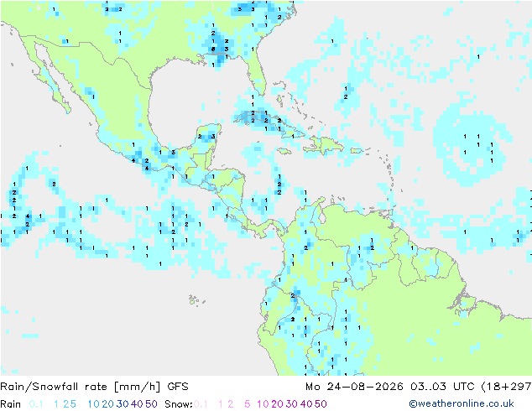Image resolution: width=532 pixels, height=411 pixels.
Task: Pick the Snow legend 50 value
Action: point(321,404)
